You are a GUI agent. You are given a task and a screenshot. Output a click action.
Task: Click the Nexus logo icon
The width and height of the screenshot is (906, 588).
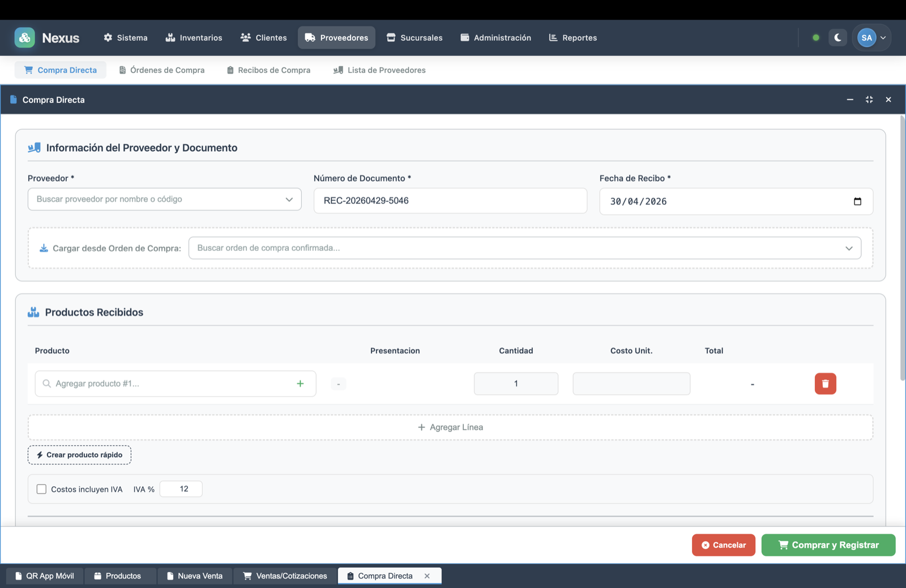click(25, 37)
